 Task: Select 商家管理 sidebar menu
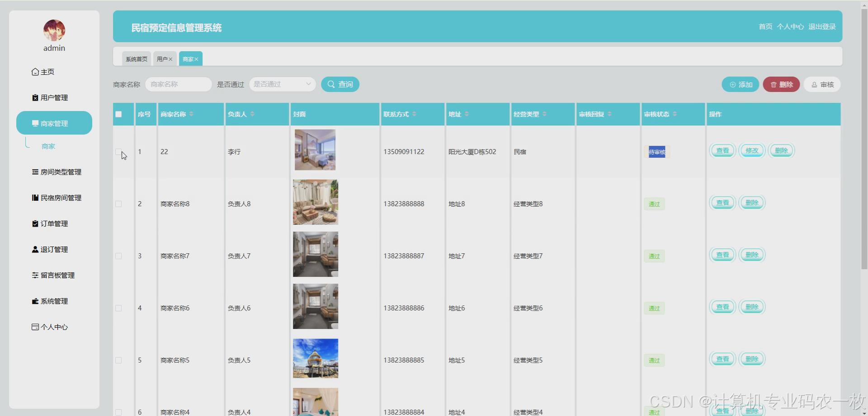pyautogui.click(x=54, y=123)
